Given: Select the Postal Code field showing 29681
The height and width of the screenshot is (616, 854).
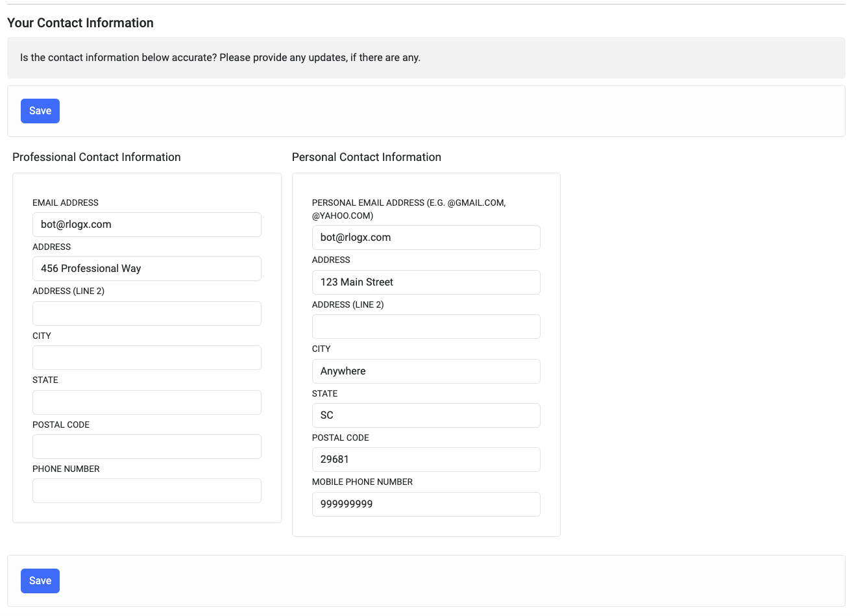Looking at the screenshot, I should (x=426, y=459).
